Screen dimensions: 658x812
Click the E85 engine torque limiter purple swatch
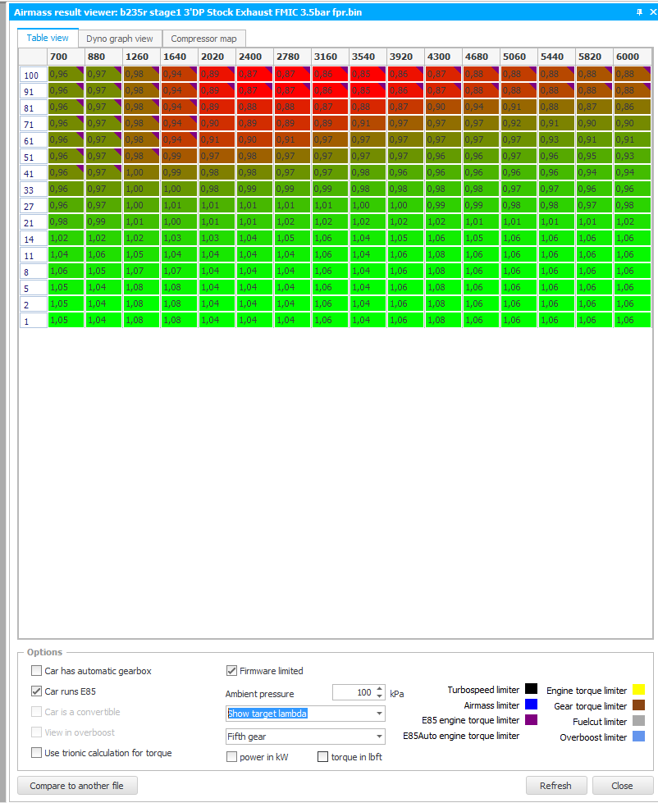(531, 720)
